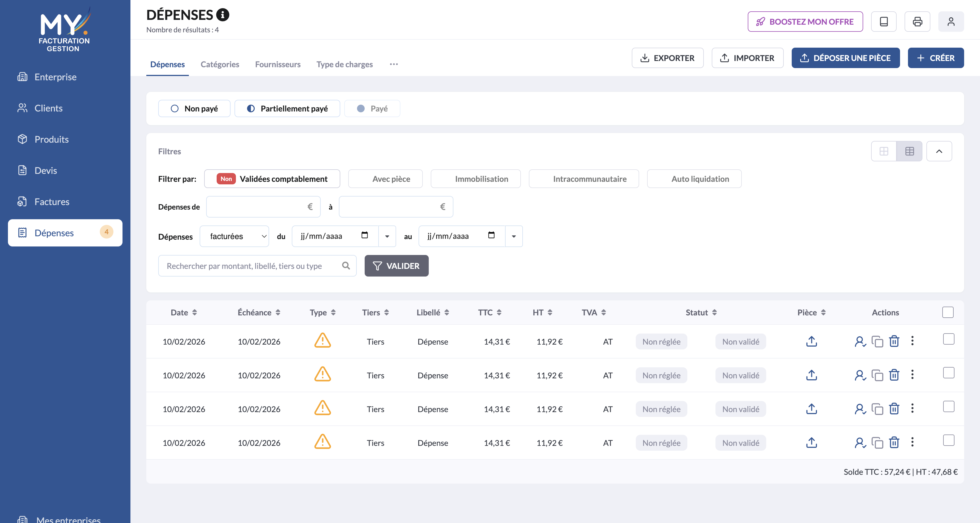
Task: Click the print icon in header
Action: (917, 22)
